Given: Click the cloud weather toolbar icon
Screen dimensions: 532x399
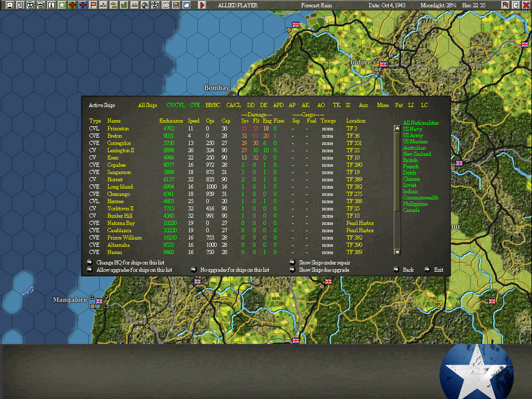Looking at the screenshot, I should (187, 5).
